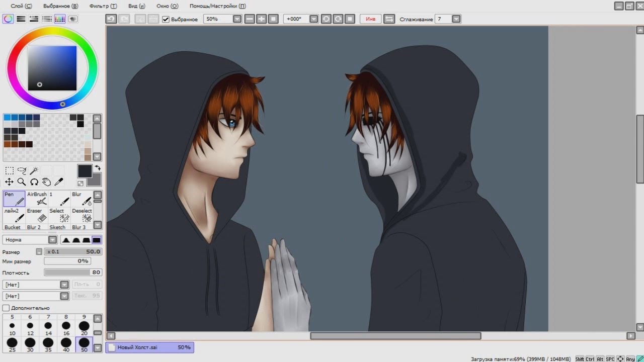The height and width of the screenshot is (362, 644).
Task: Select the AirBrush tool
Action: [x=37, y=199]
